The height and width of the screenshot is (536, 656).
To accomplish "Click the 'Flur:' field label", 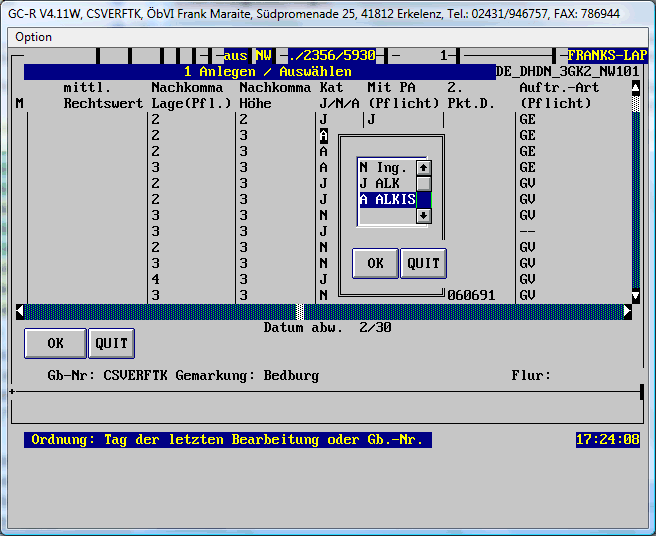I will pyautogui.click(x=531, y=375).
